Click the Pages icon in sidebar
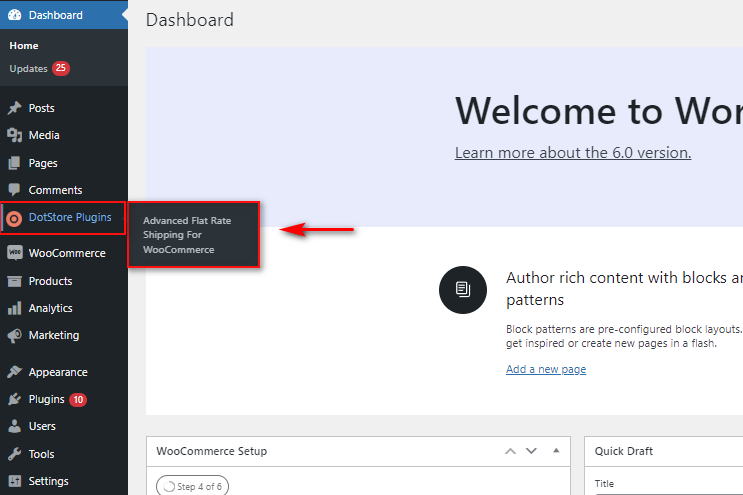 (x=15, y=163)
